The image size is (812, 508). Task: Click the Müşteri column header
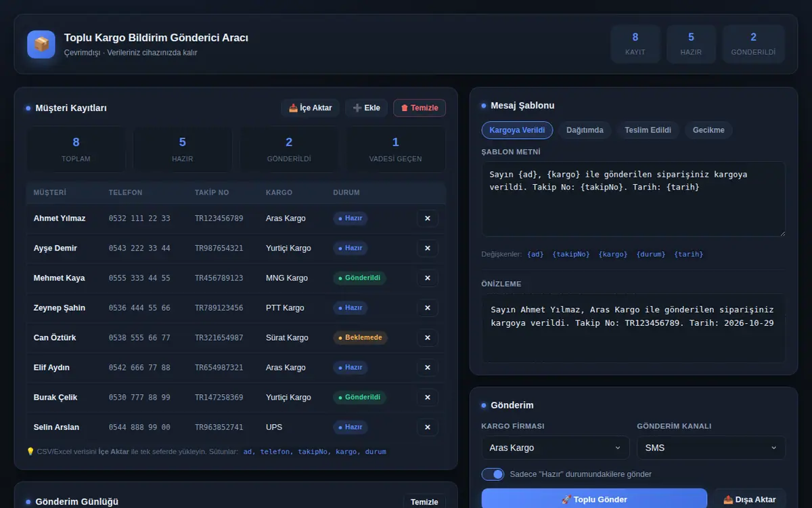pos(50,192)
